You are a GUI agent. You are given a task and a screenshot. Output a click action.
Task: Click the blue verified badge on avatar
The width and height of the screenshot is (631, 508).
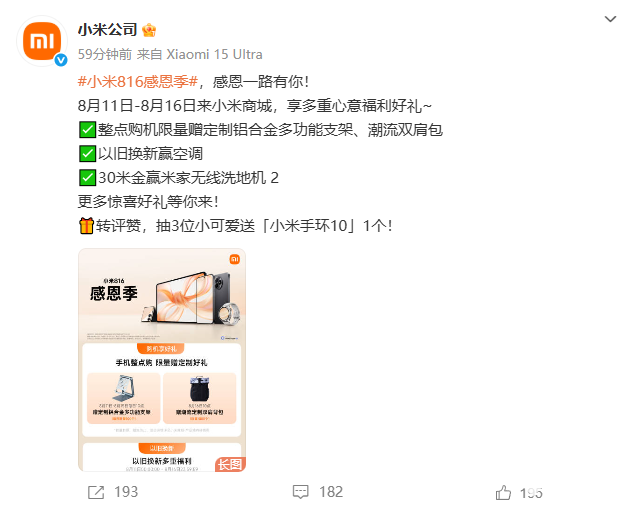point(61,60)
